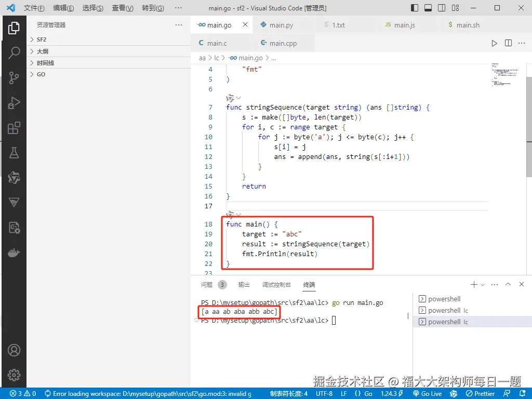Switch to the main.py tab
This screenshot has height=399, width=532.
point(284,25)
